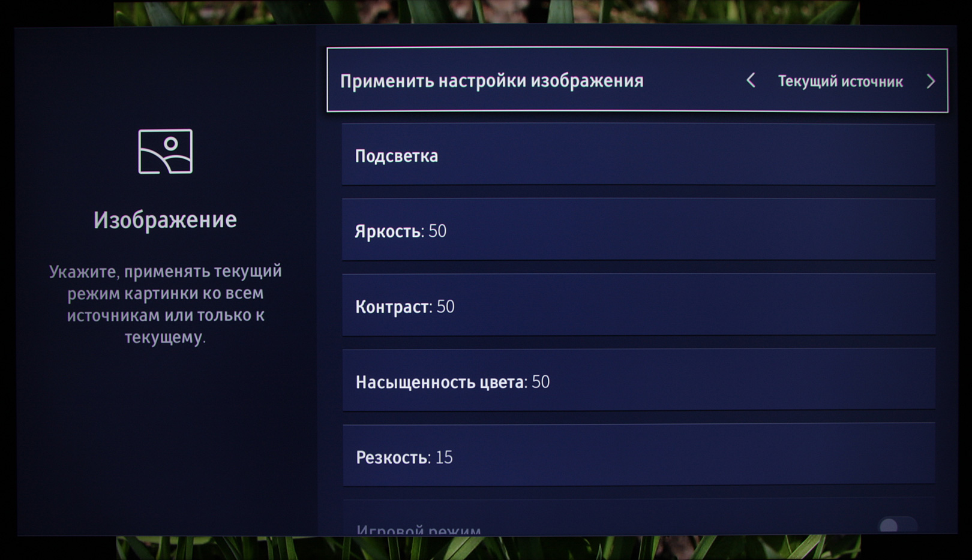Click the Изображение heading

tap(165, 220)
